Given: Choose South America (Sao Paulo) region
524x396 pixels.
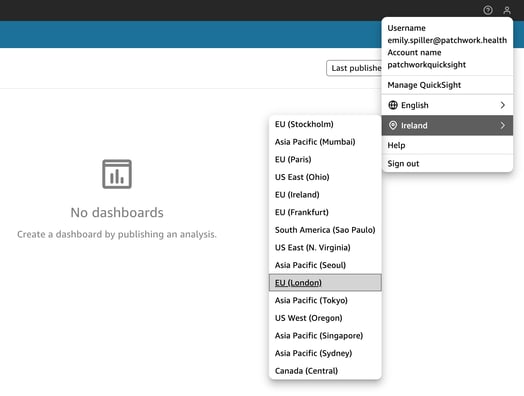Looking at the screenshot, I should [325, 230].
